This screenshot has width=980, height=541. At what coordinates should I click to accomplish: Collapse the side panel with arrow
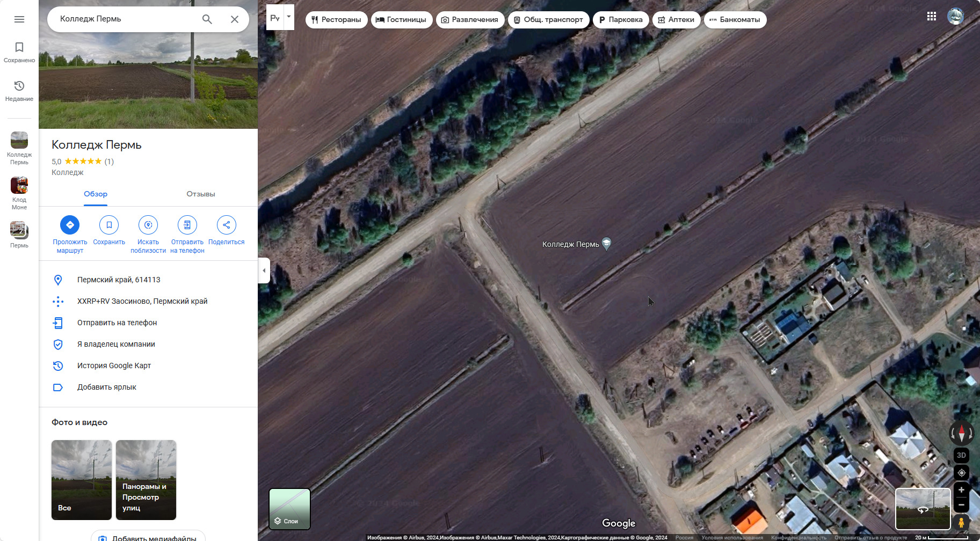264,270
